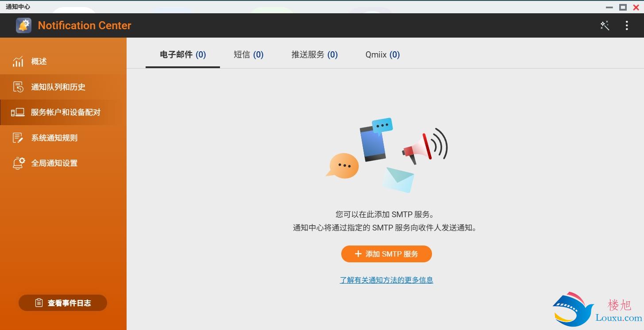The width and height of the screenshot is (644, 330).
Task: Select 概述 in the sidebar
Action: 63,61
